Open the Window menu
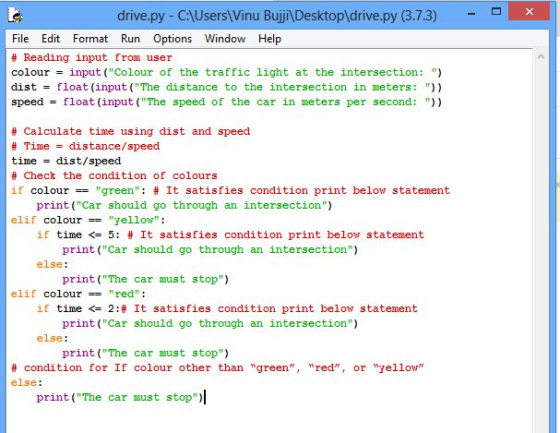Screen dimensions: 560x433 (225, 39)
